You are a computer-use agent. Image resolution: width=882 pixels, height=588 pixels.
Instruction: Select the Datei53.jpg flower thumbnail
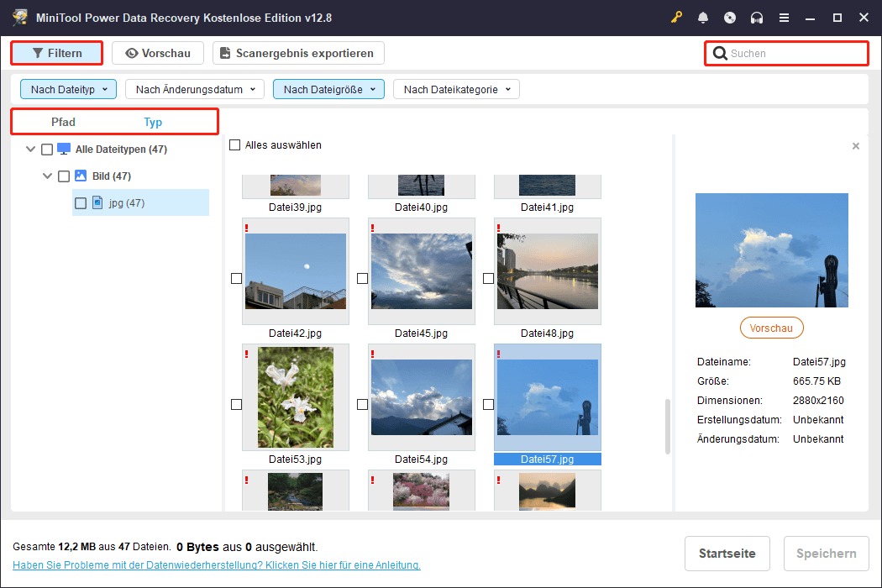point(295,396)
